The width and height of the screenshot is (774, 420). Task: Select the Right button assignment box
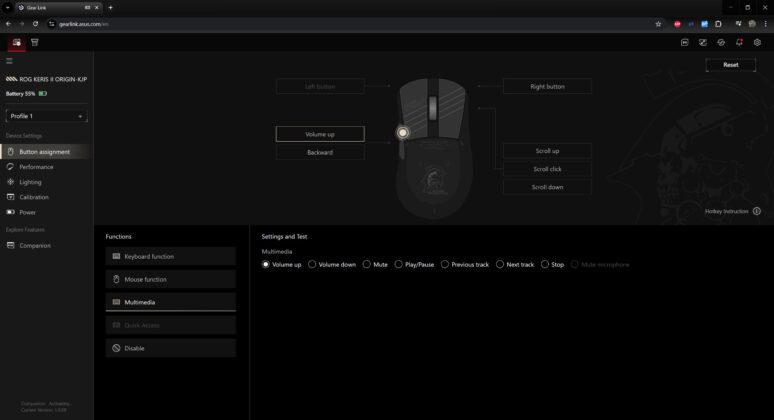pos(547,86)
